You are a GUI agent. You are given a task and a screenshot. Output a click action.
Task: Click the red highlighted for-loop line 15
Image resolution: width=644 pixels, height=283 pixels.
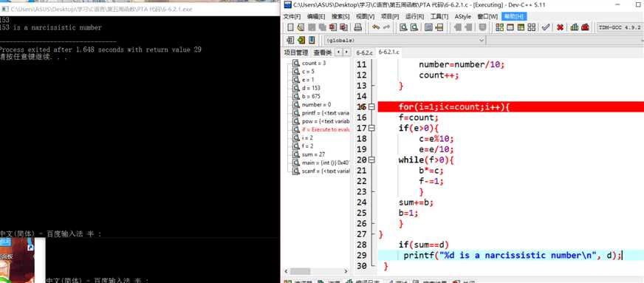(510, 107)
